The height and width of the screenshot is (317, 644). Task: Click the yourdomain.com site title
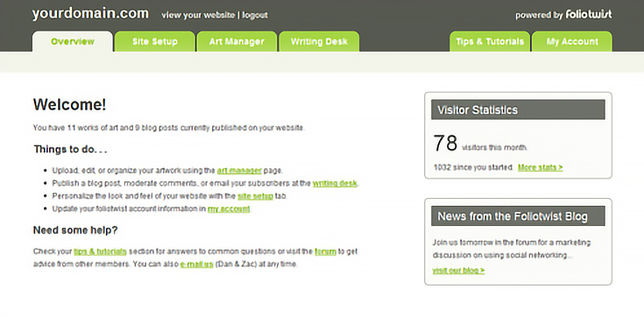click(x=90, y=13)
